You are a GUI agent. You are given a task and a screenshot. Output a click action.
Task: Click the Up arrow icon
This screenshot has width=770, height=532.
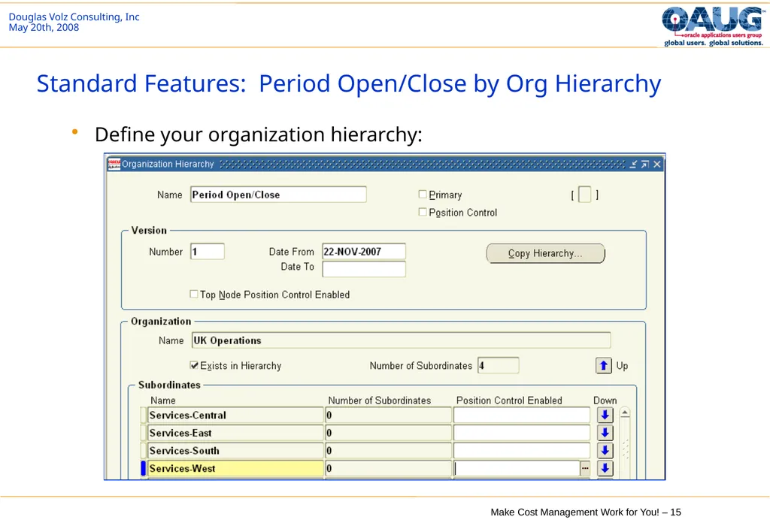coord(604,366)
